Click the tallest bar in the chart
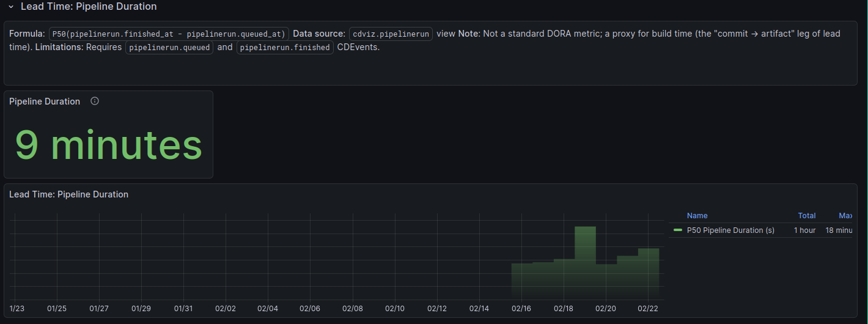This screenshot has height=324, width=868. click(x=585, y=263)
